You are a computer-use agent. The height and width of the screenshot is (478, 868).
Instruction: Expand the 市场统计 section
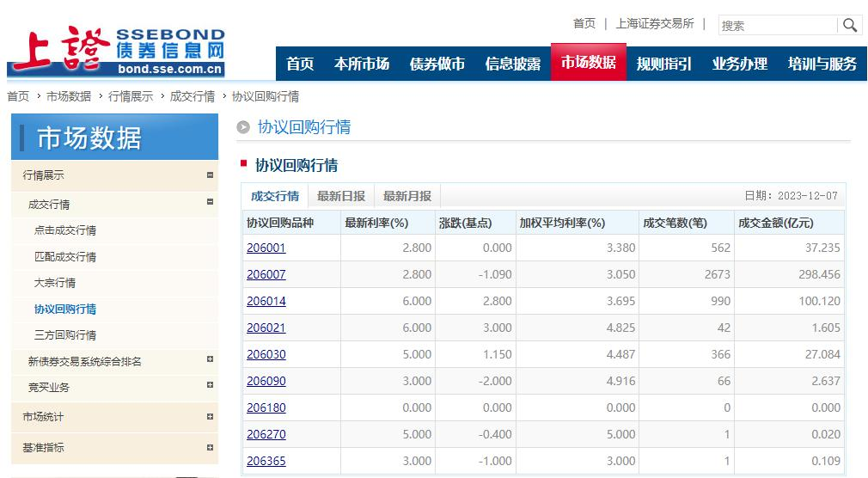coord(210,416)
